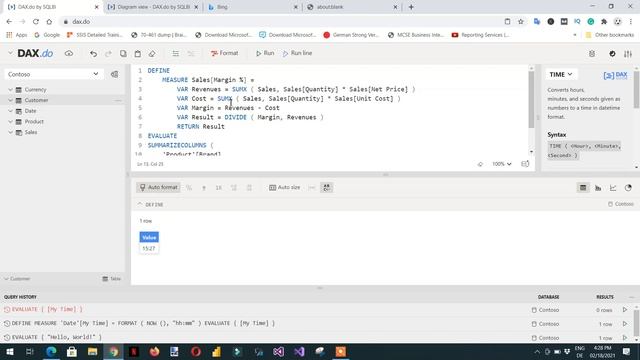Rerun the EVALUATE [My Time] history query
This screenshot has height=360, width=640.
(624, 310)
